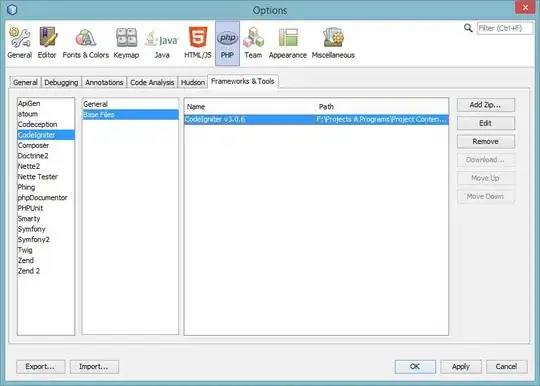The image size is (540, 386).
Task: Click the Apply button
Action: 461,367
